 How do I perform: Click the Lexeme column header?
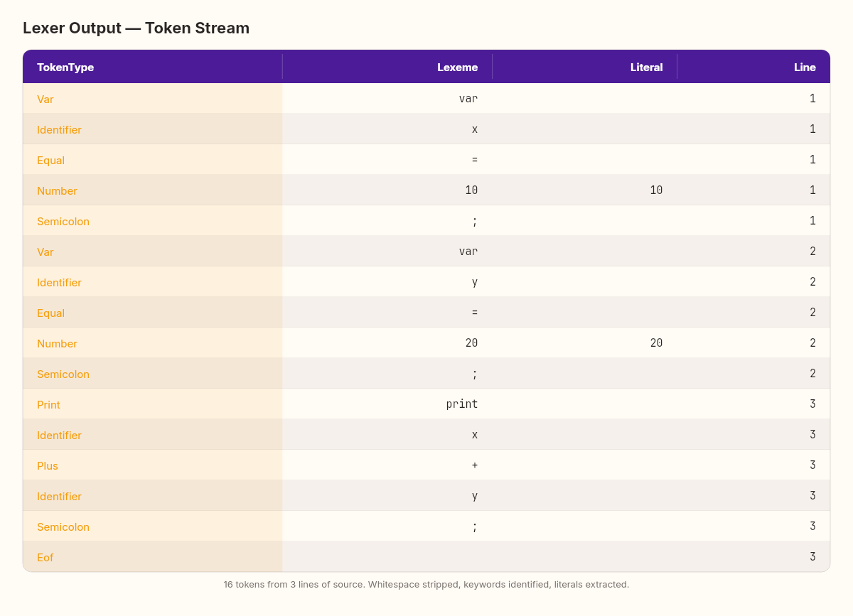(387, 67)
